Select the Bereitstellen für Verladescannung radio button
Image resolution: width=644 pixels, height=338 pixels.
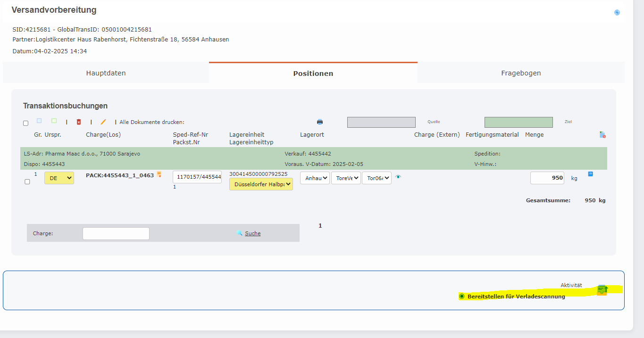click(x=462, y=296)
